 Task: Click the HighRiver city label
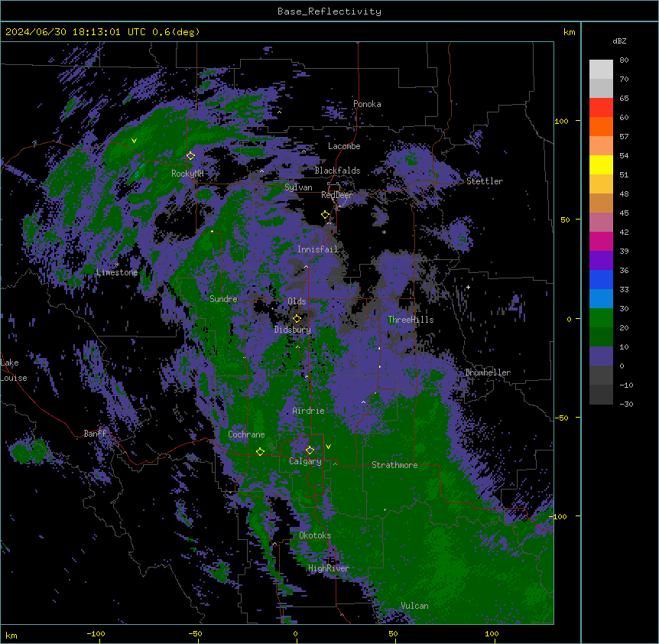click(x=329, y=568)
